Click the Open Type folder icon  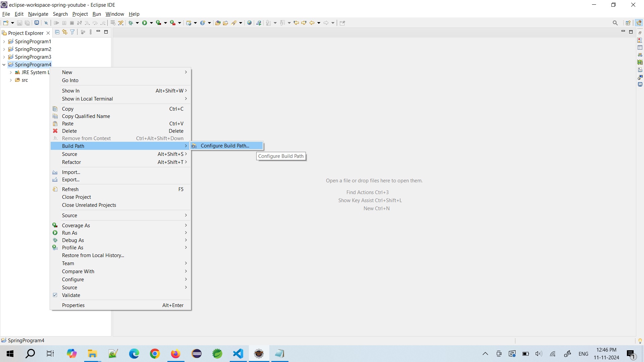218,23
